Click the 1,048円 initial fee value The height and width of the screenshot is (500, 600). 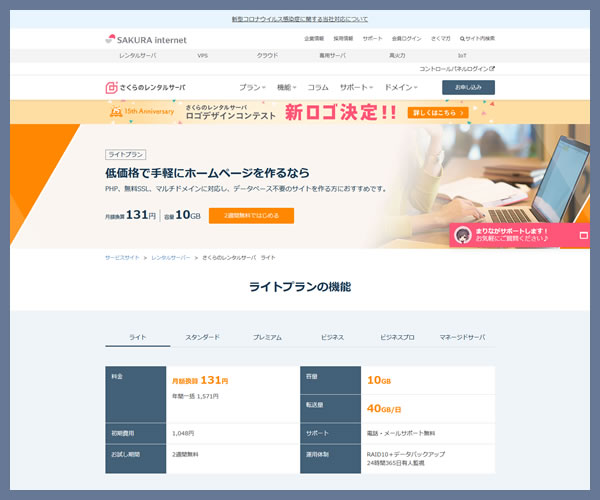tap(183, 433)
